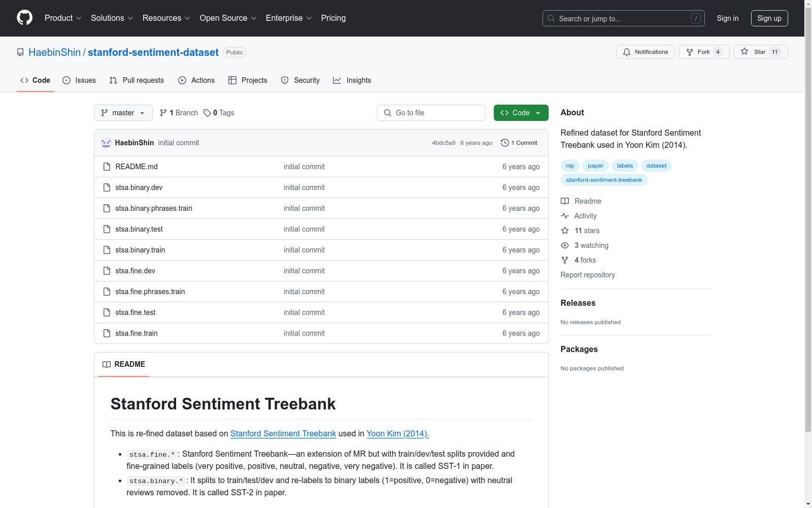The width and height of the screenshot is (812, 508).
Task: Open the Stanford Sentiment Treebank link
Action: coord(283,434)
